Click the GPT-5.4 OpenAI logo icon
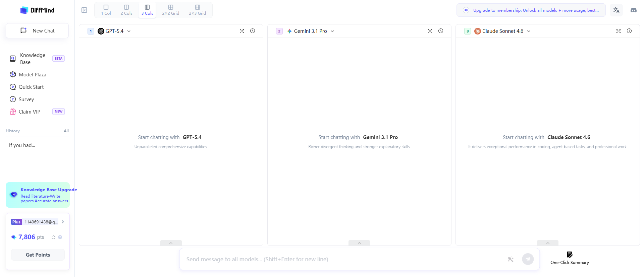 click(101, 31)
